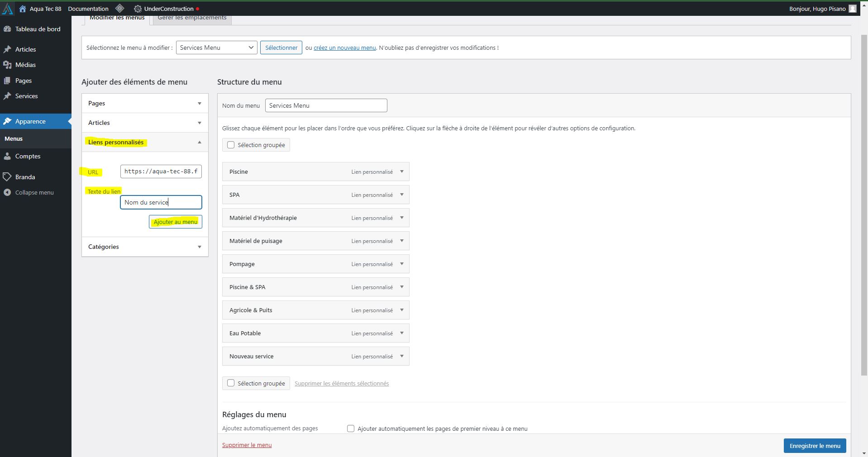Enable automatically adding first-level pages

pos(351,428)
